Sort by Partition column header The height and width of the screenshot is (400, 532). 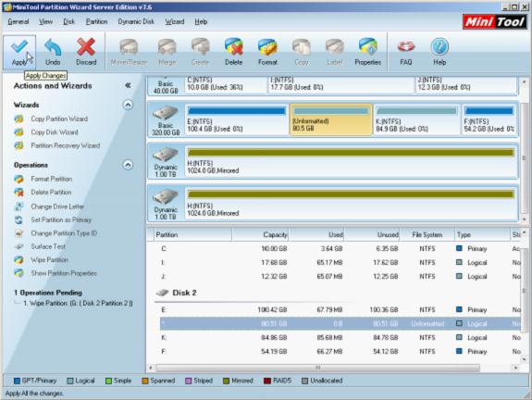click(x=192, y=234)
